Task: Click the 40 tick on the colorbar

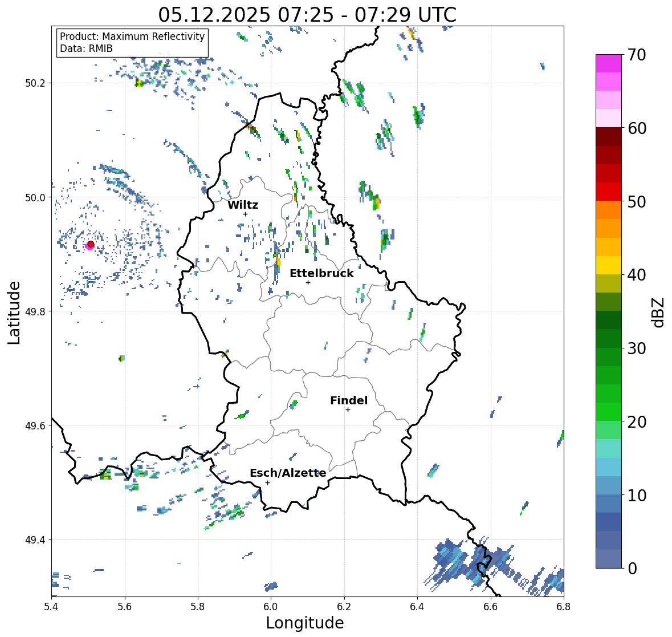Action: click(637, 275)
